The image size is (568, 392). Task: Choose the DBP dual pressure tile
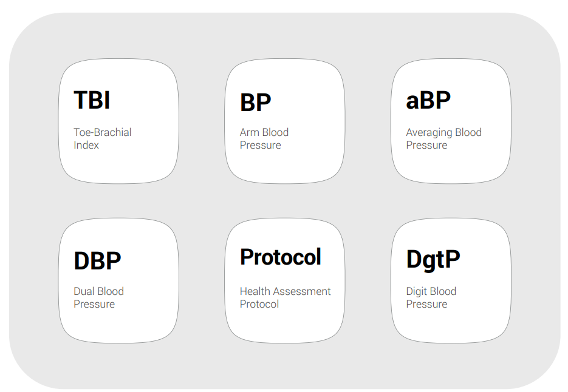click(118, 280)
